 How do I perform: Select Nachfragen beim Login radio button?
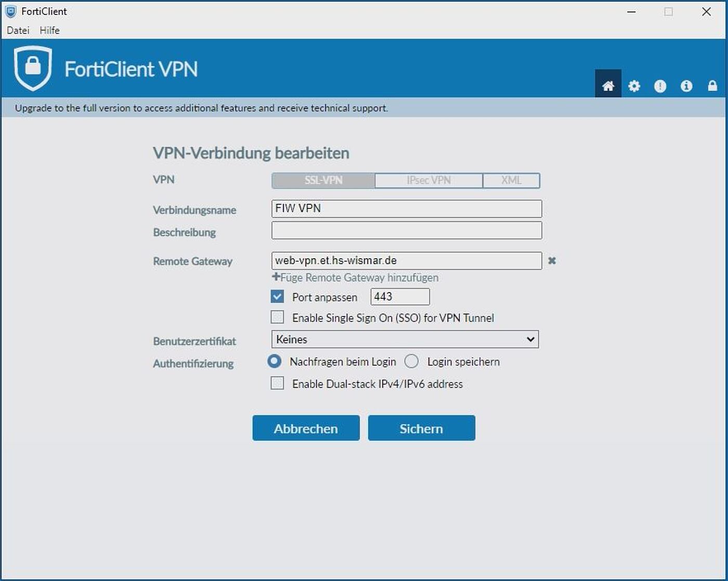[274, 361]
